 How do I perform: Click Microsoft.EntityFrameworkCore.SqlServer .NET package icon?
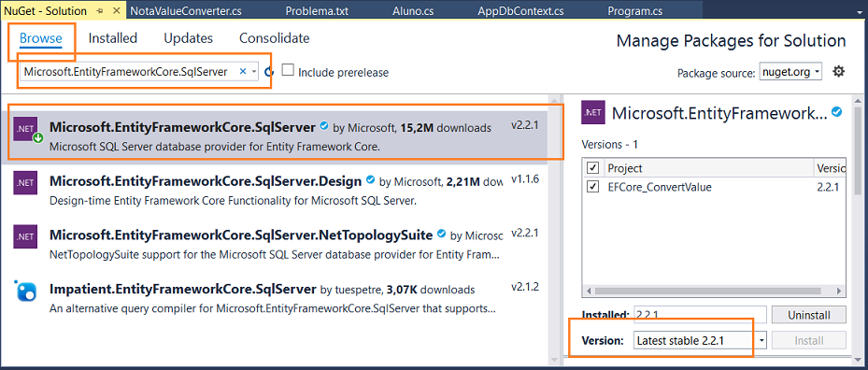(x=26, y=129)
